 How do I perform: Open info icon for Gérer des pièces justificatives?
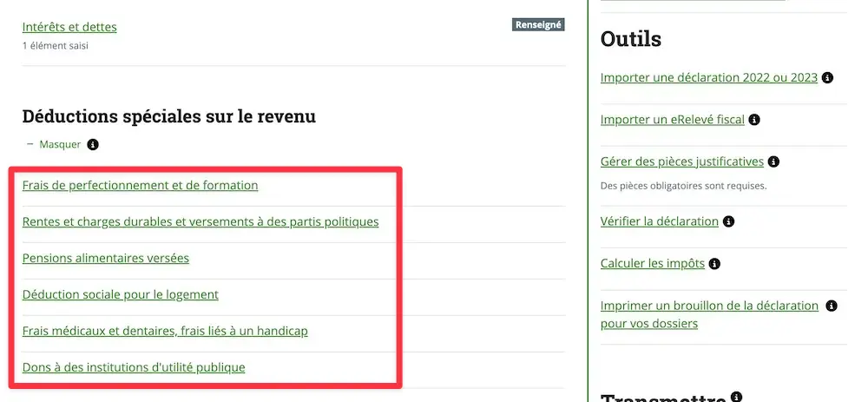(774, 161)
